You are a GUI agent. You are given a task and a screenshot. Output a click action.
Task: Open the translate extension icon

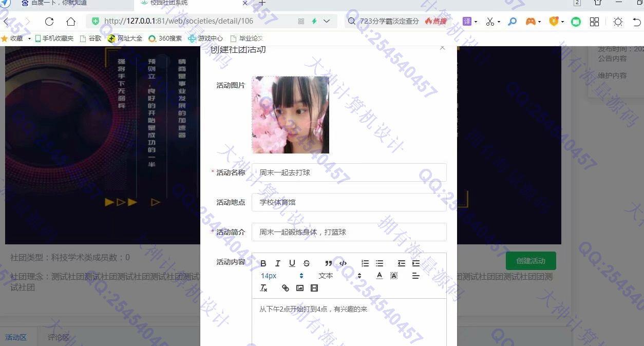point(467,22)
